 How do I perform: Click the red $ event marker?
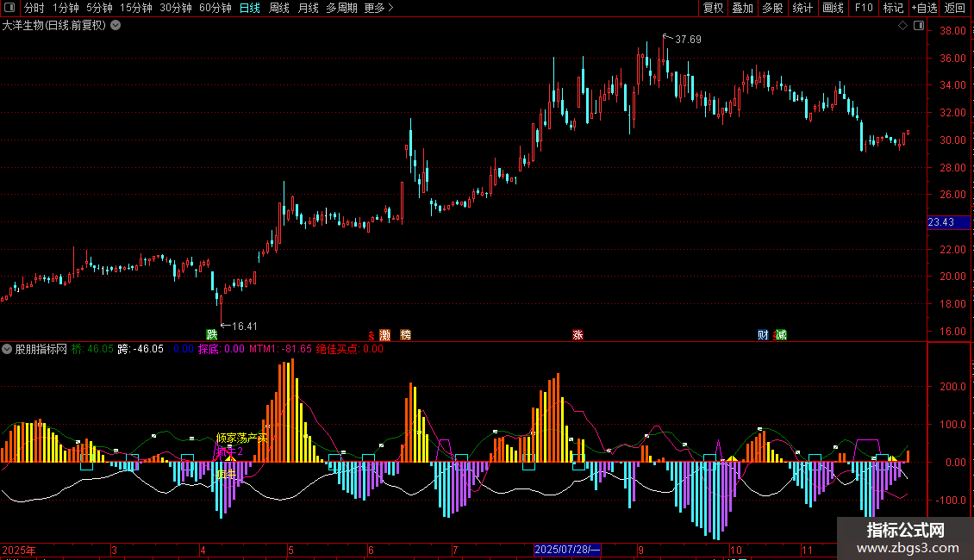point(371,336)
